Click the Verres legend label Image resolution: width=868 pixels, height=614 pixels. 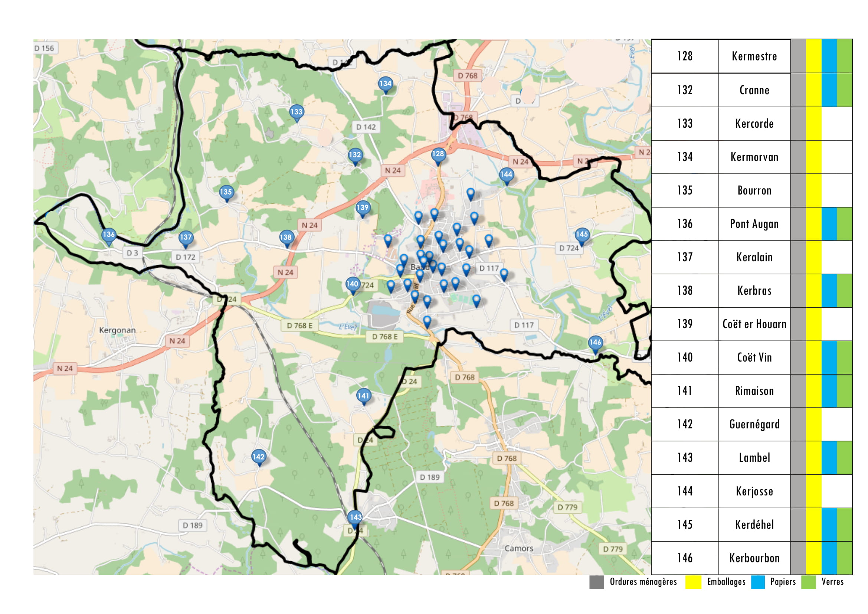click(x=832, y=582)
